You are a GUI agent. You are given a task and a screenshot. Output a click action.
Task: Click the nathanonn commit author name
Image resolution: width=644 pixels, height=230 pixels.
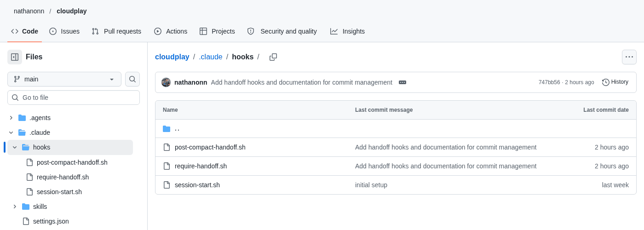(x=191, y=82)
